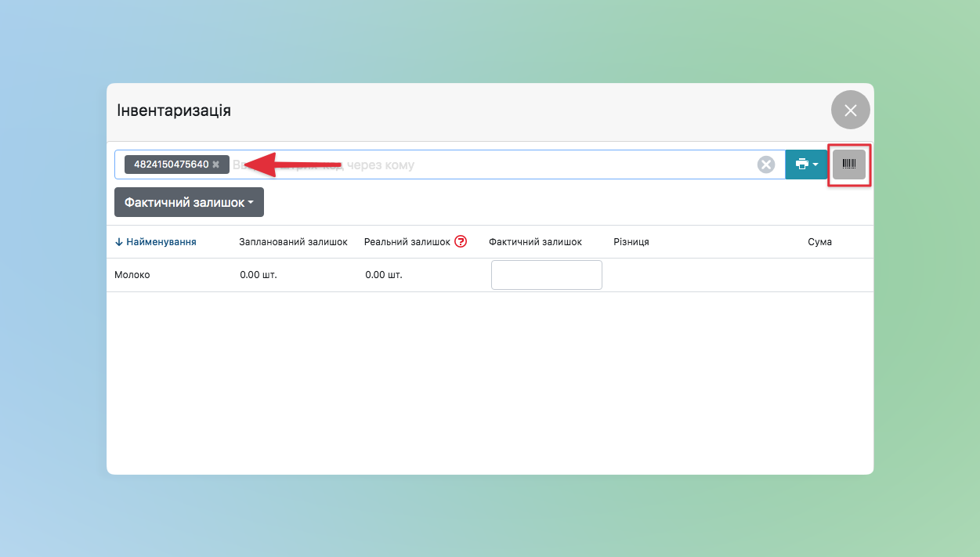Click the Інвентаризація dialog title
Image resolution: width=980 pixels, height=557 pixels.
(x=174, y=110)
